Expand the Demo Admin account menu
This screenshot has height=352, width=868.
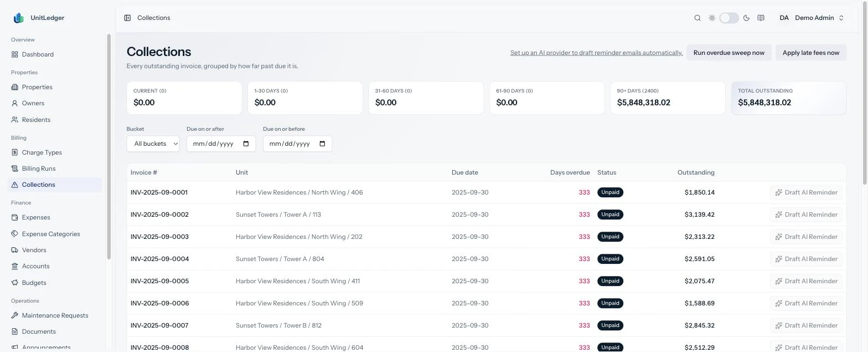click(x=812, y=18)
